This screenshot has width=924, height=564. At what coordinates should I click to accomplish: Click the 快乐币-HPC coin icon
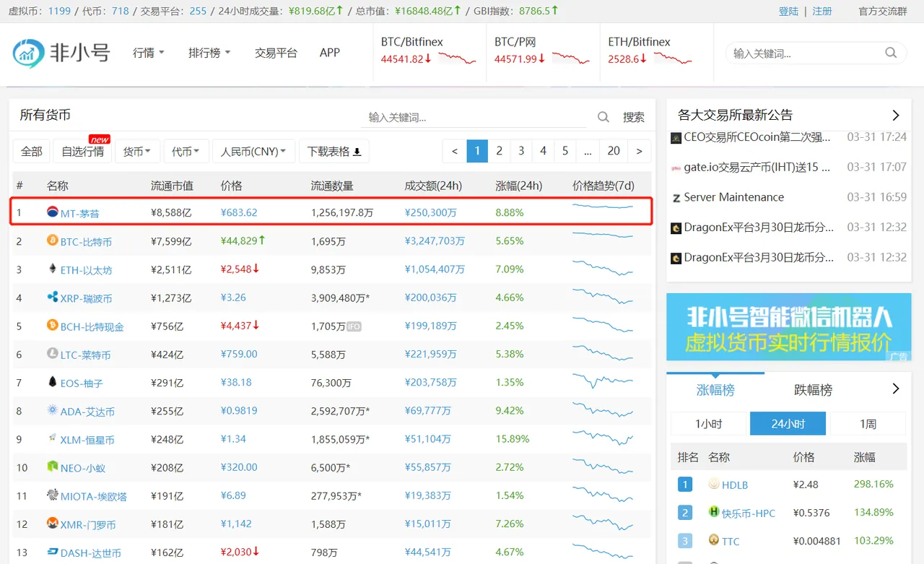713,512
